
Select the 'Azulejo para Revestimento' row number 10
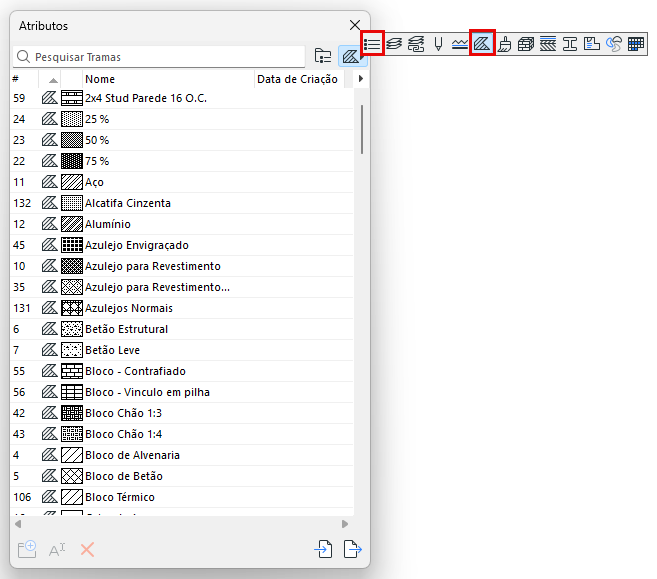point(182,266)
